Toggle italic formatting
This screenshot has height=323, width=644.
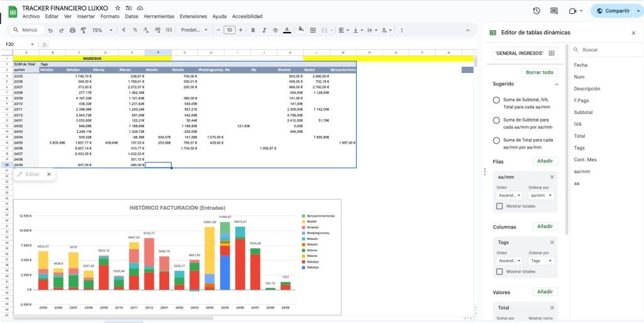pyautogui.click(x=264, y=30)
